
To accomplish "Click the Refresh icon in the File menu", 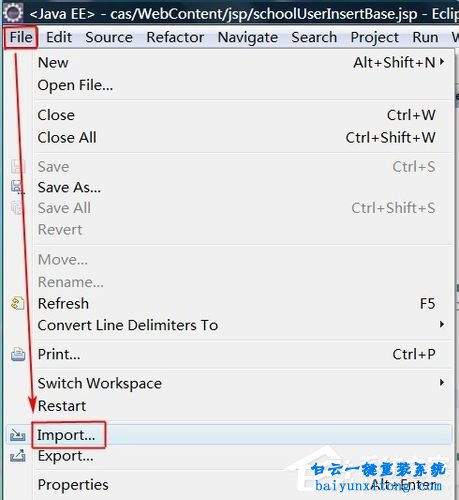I will 17,303.
